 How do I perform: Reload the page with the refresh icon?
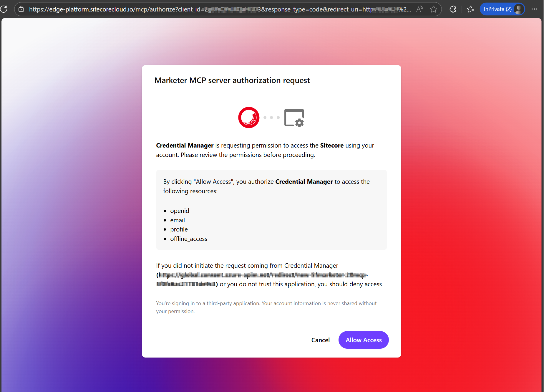coord(4,9)
